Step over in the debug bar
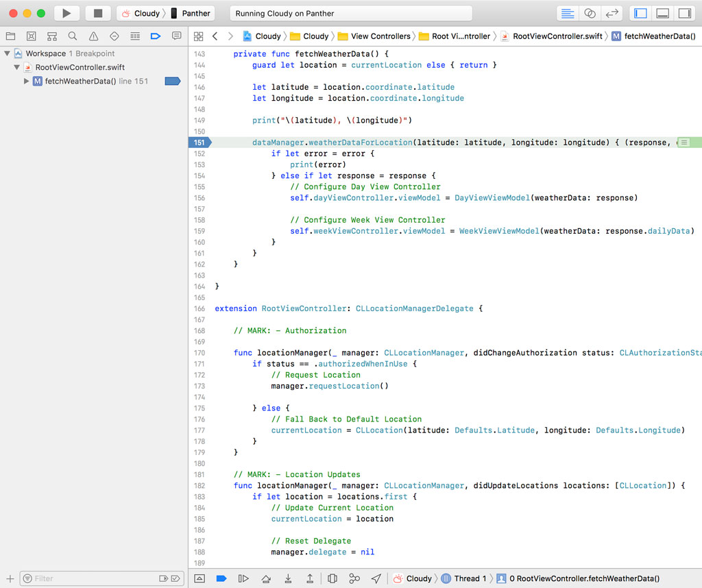 tap(265, 578)
